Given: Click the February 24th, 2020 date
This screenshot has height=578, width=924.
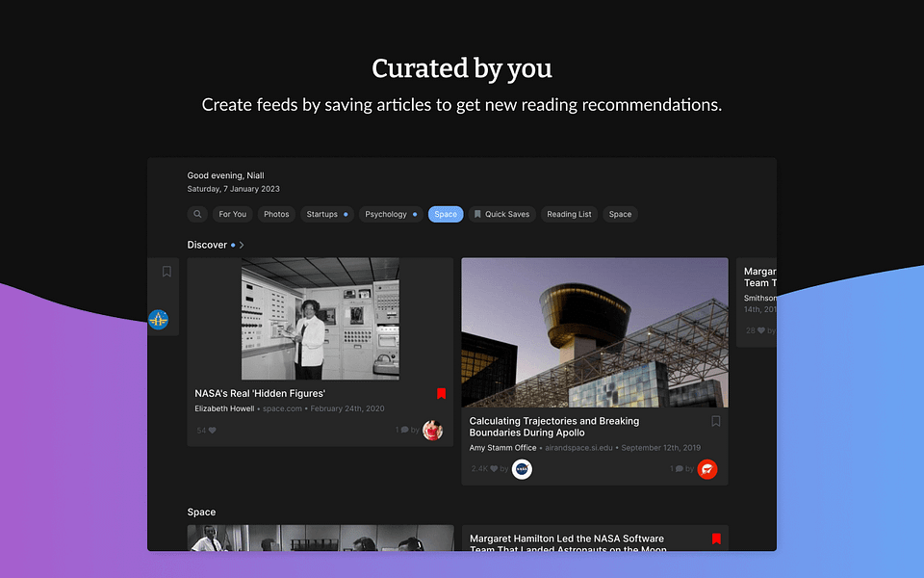Looking at the screenshot, I should [x=347, y=408].
